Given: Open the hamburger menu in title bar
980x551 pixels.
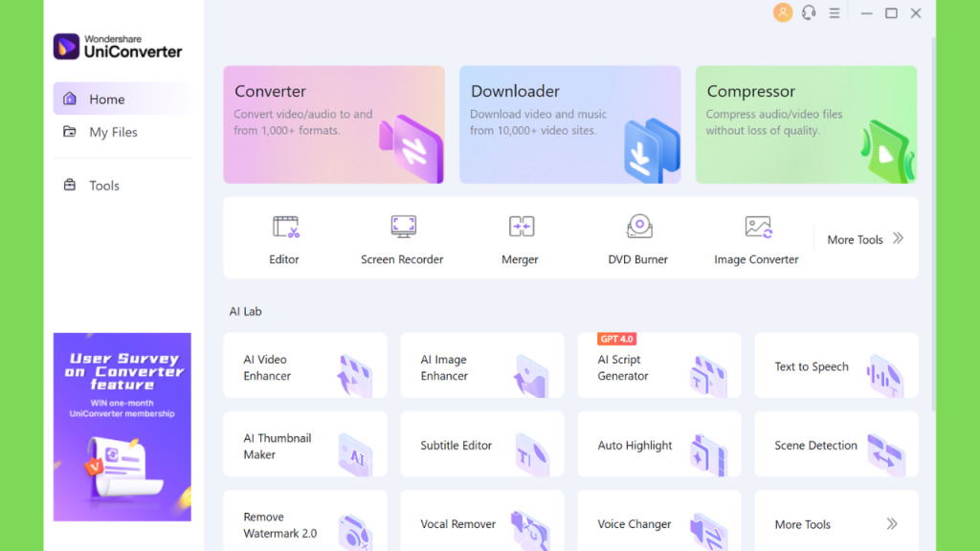Looking at the screenshot, I should tap(835, 12).
